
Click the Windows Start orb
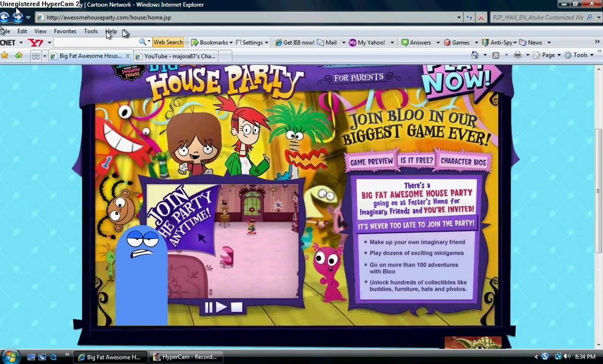[x=10, y=356]
